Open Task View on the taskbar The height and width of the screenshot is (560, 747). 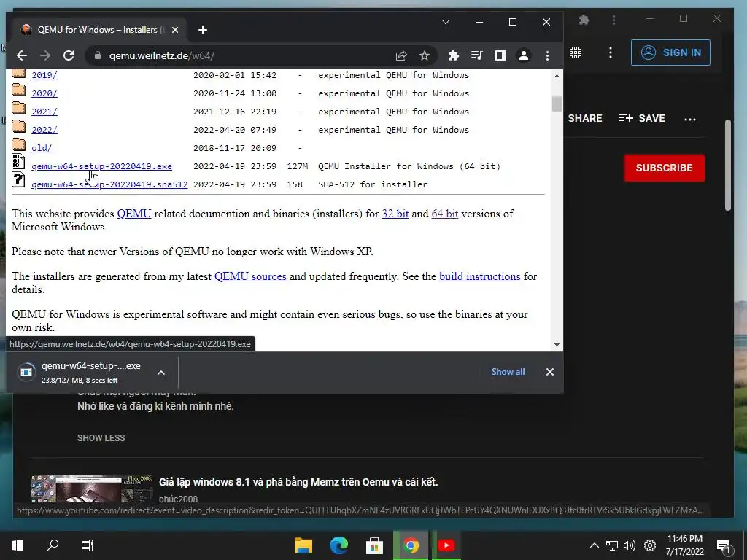click(88, 545)
